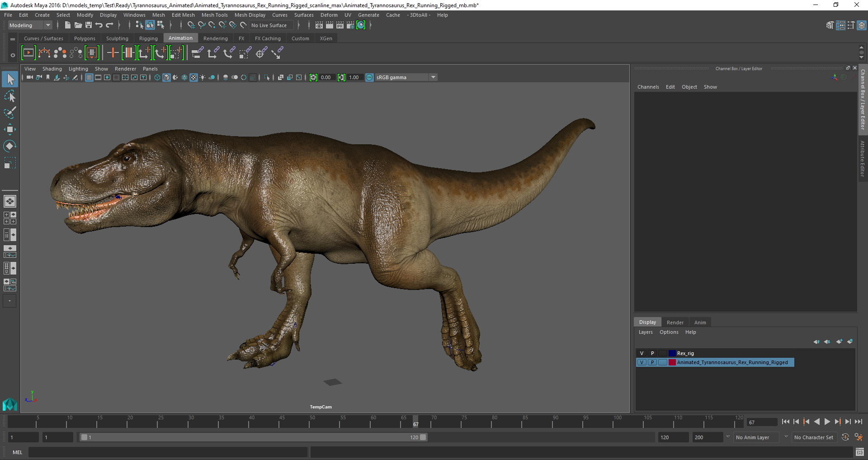Viewport: 868px width, 460px height.
Task: Click the Aim constraint shelf icon
Action: 260,53
